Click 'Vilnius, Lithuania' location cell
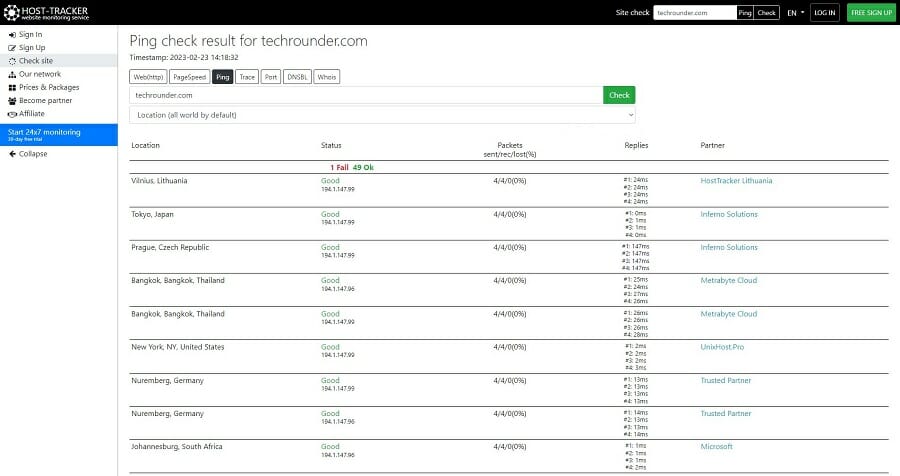 159,181
